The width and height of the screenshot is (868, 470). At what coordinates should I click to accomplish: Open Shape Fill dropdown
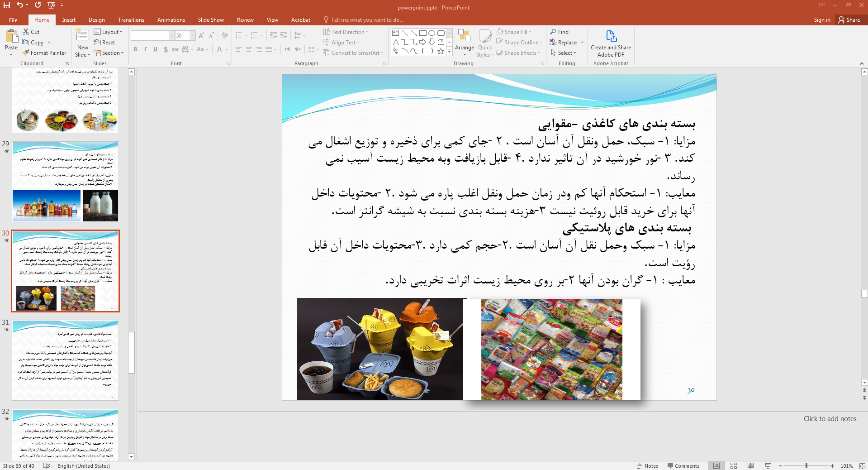pyautogui.click(x=514, y=32)
